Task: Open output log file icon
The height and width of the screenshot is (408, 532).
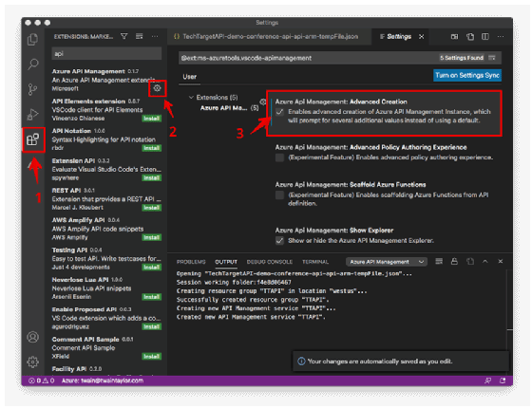Action: [x=470, y=261]
